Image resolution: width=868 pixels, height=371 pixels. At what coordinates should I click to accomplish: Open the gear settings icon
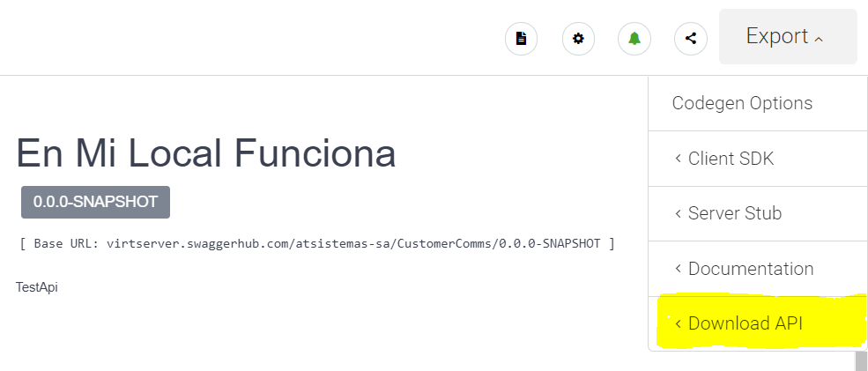pos(578,39)
